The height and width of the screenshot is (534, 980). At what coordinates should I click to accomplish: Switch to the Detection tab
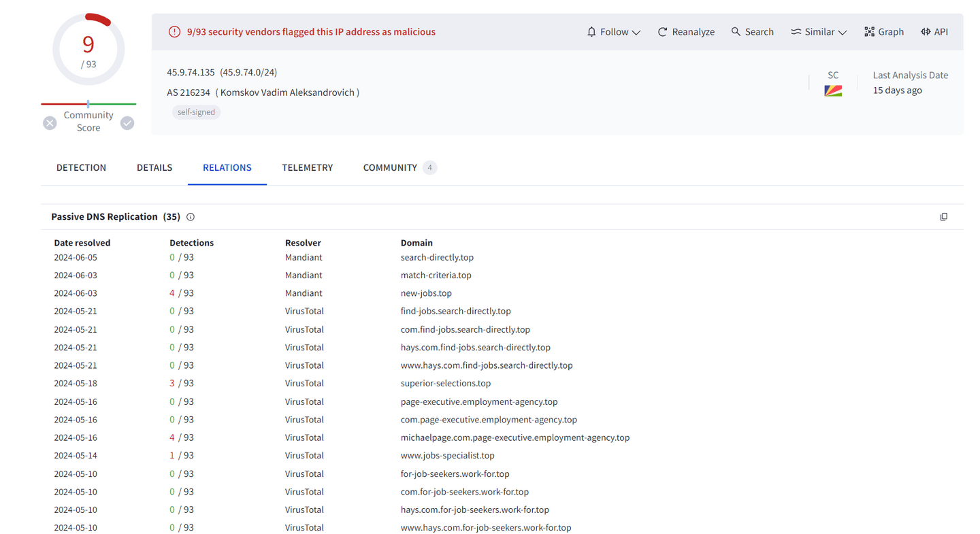tap(81, 167)
